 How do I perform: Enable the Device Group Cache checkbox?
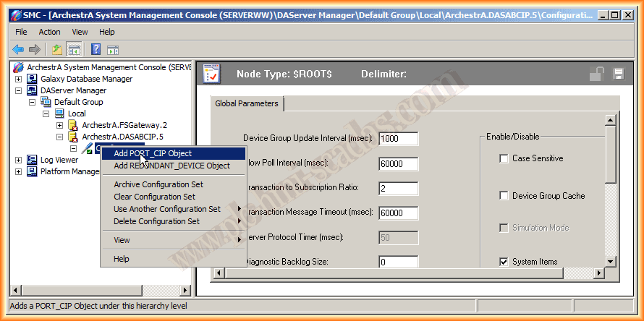[504, 196]
